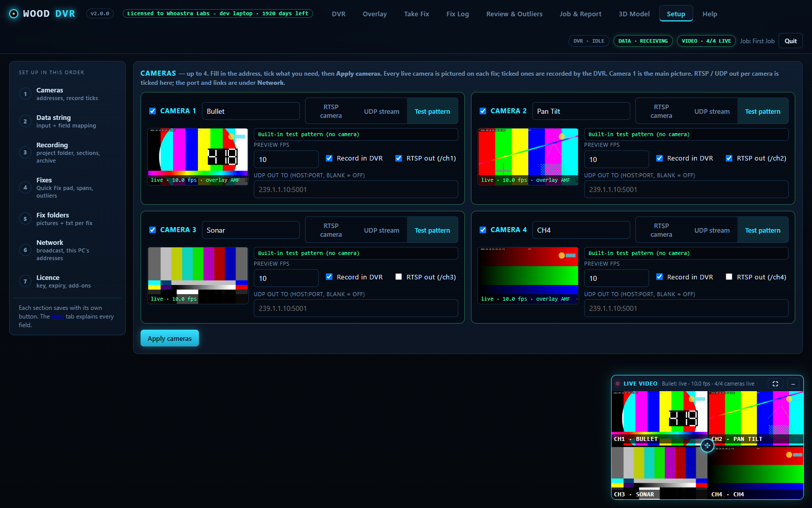Screen dimensions: 812x508
Task: Click step 6 circle for Network
Action: (x=25, y=250)
